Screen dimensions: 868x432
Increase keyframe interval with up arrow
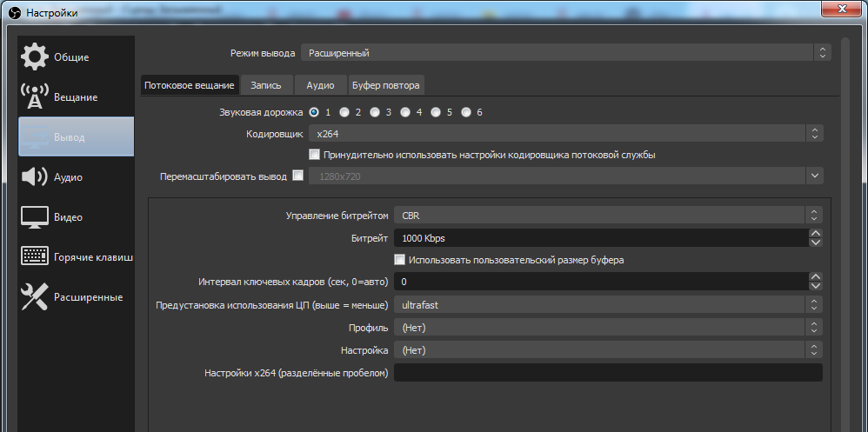click(x=816, y=277)
